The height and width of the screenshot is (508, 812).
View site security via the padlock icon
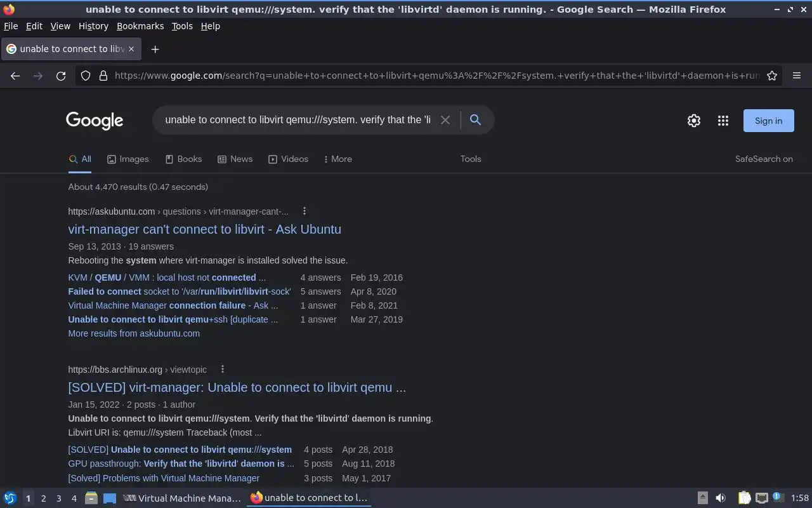pos(103,76)
